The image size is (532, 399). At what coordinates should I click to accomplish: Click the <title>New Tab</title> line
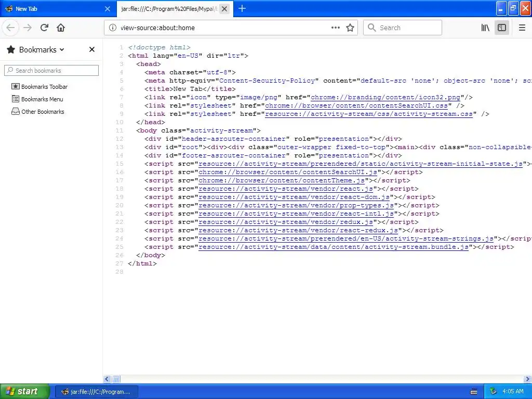coord(190,89)
